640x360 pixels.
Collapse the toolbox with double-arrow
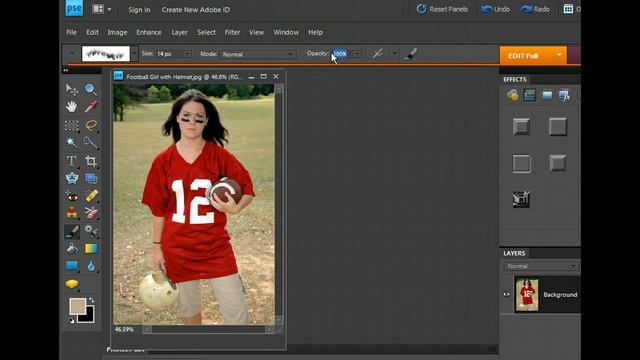pos(65,70)
